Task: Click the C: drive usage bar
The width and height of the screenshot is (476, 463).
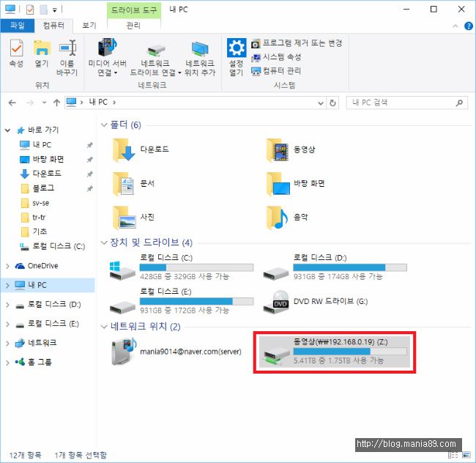Action: (196, 267)
